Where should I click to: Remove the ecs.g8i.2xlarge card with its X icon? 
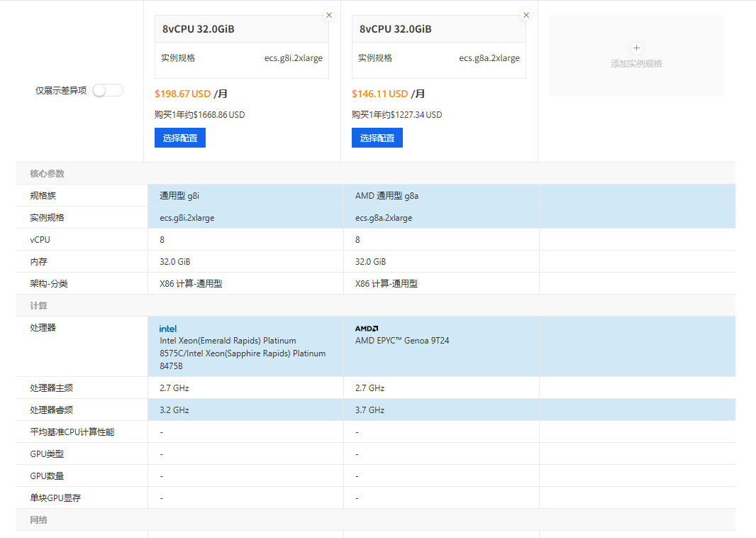coord(328,15)
